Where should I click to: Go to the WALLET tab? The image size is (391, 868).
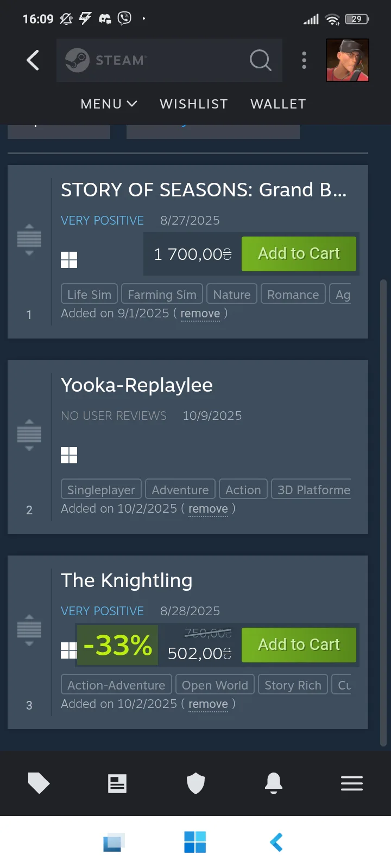[x=278, y=104]
